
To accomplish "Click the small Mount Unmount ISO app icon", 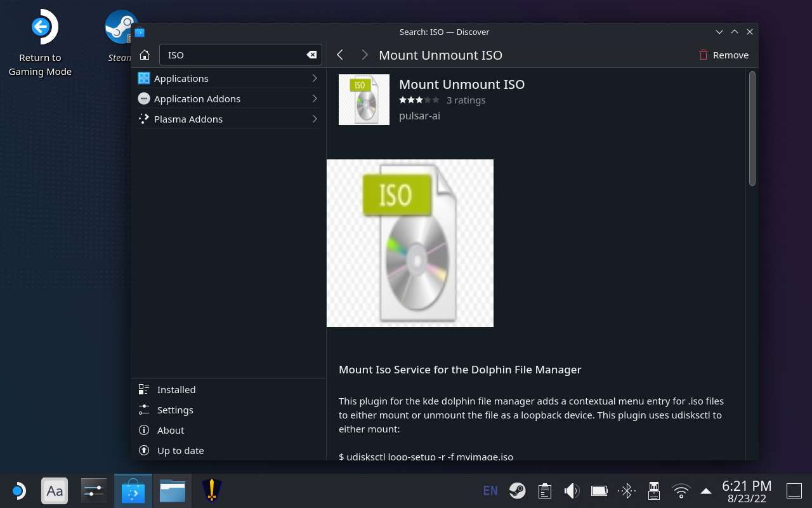I will tap(364, 100).
